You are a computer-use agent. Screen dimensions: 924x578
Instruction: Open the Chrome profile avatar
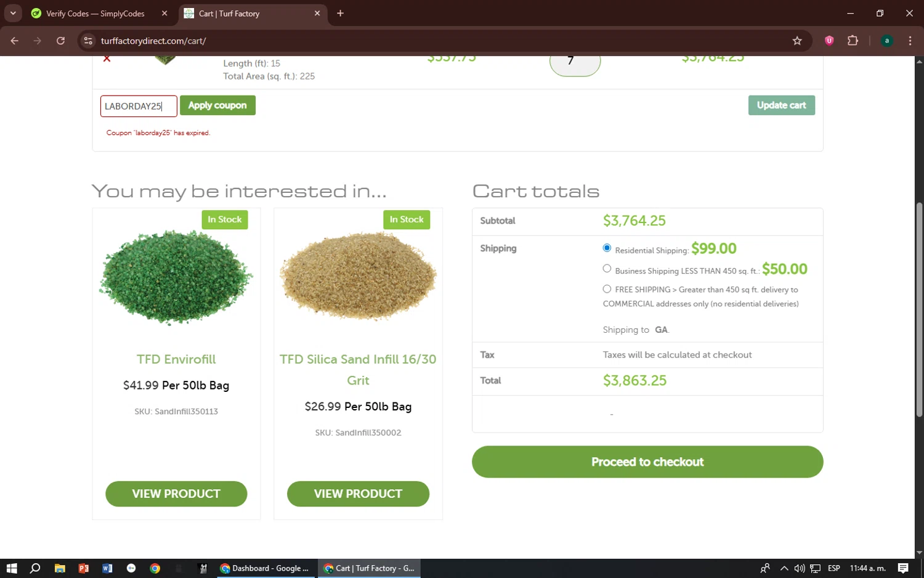[x=887, y=41]
